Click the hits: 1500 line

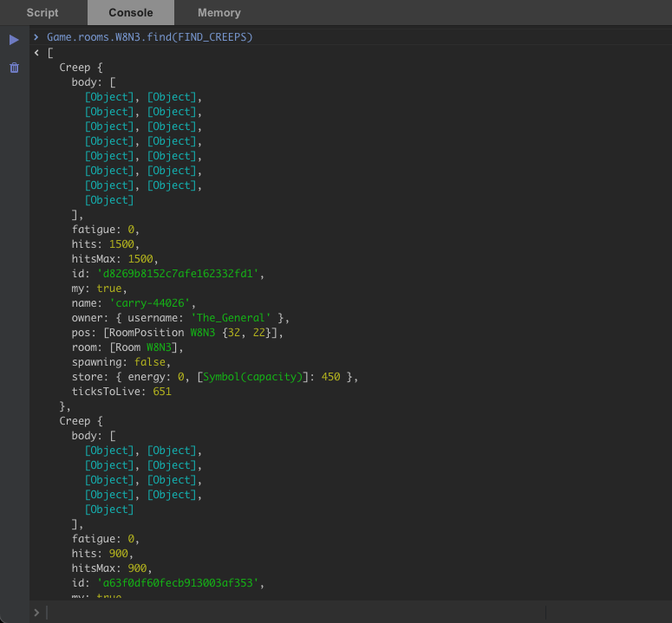pyautogui.click(x=106, y=244)
